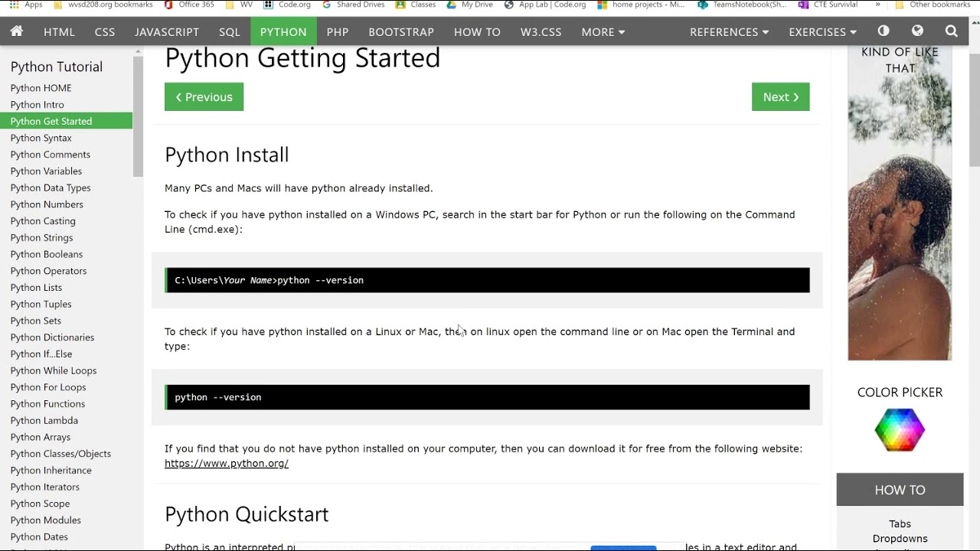Open Python Booleans in sidebar

click(46, 254)
